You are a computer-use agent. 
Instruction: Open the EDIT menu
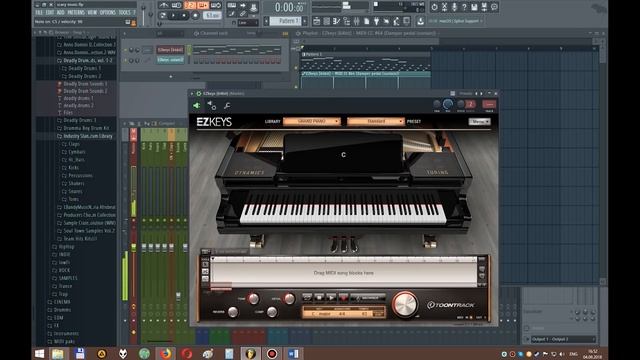pos(50,13)
